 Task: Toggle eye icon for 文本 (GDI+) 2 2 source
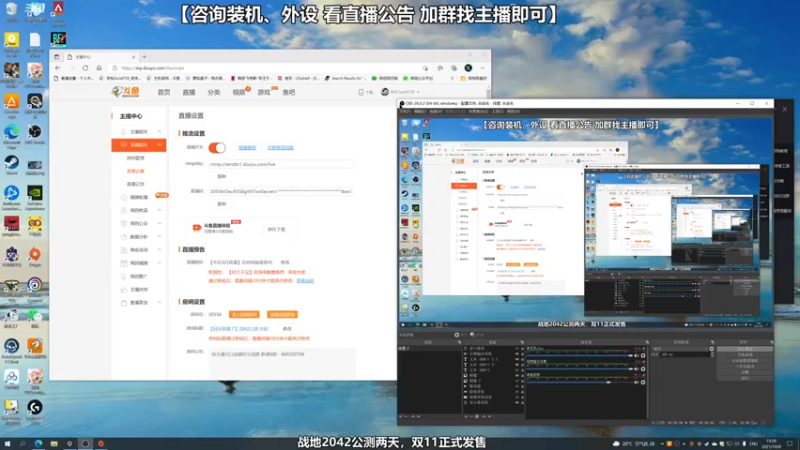pyautogui.click(x=517, y=359)
